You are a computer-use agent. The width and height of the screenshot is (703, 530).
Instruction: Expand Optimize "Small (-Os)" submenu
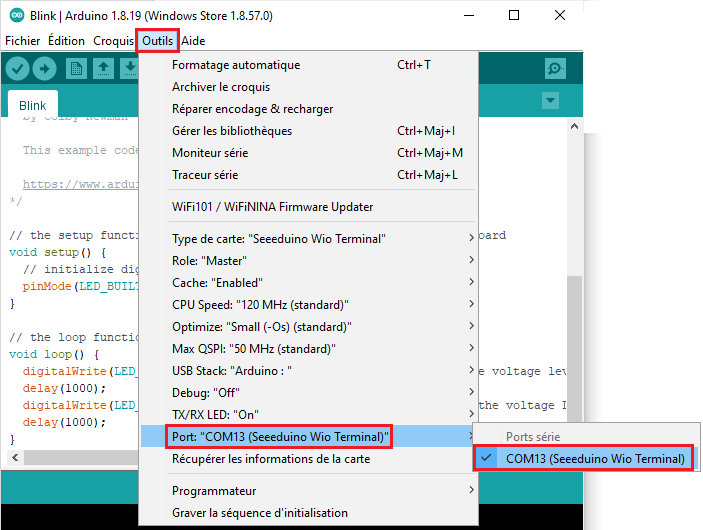pyautogui.click(x=308, y=326)
